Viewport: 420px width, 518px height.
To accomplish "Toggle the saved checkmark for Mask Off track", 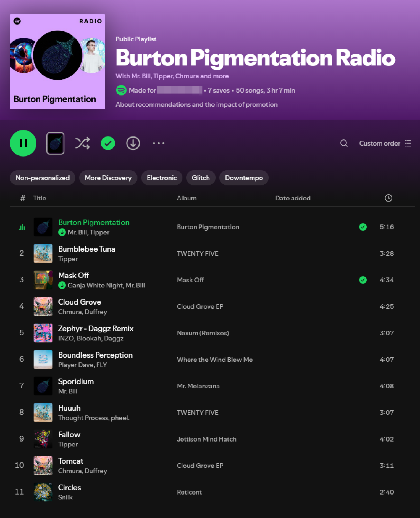I will point(363,280).
